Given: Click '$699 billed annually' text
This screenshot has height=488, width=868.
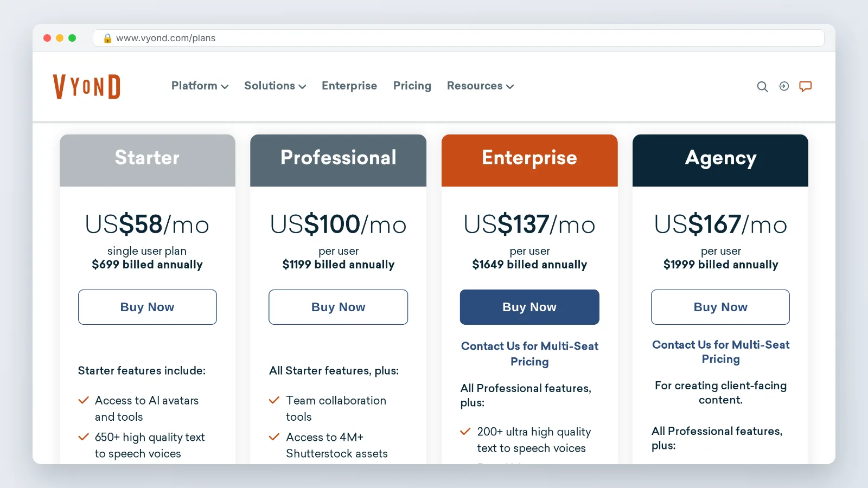Looking at the screenshot, I should [x=147, y=265].
